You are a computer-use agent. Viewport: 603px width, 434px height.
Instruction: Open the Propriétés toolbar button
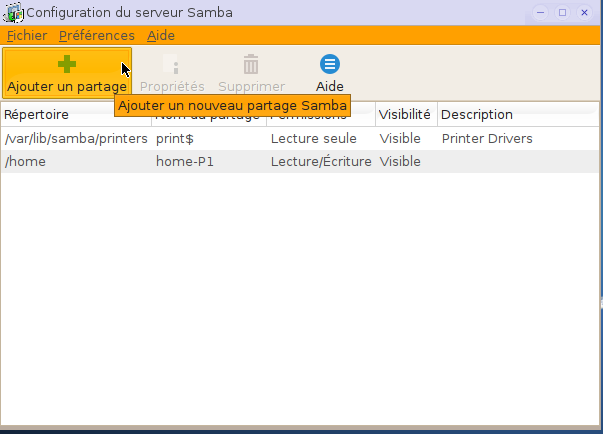point(172,73)
